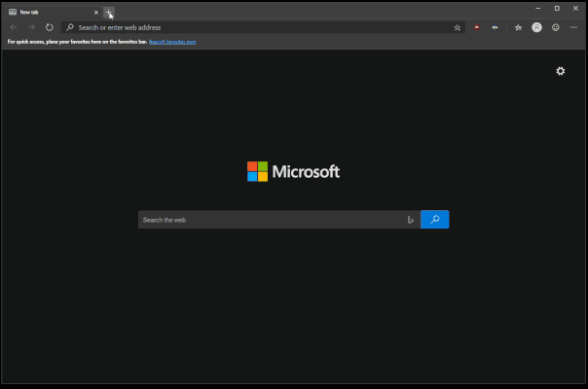Viewport: 588px width, 389px height.
Task: Open the blue-hat extension icon in the toolbar
Action: tap(495, 27)
